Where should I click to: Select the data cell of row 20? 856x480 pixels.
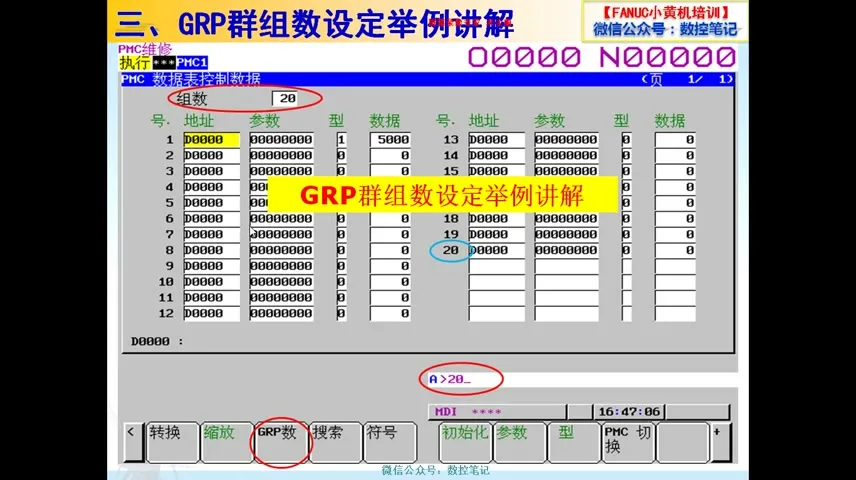(x=675, y=250)
